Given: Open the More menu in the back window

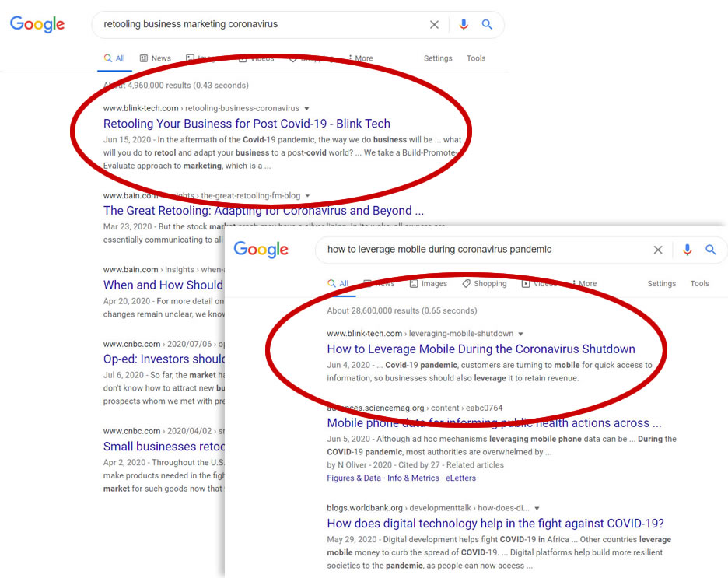Looking at the screenshot, I should [x=361, y=58].
